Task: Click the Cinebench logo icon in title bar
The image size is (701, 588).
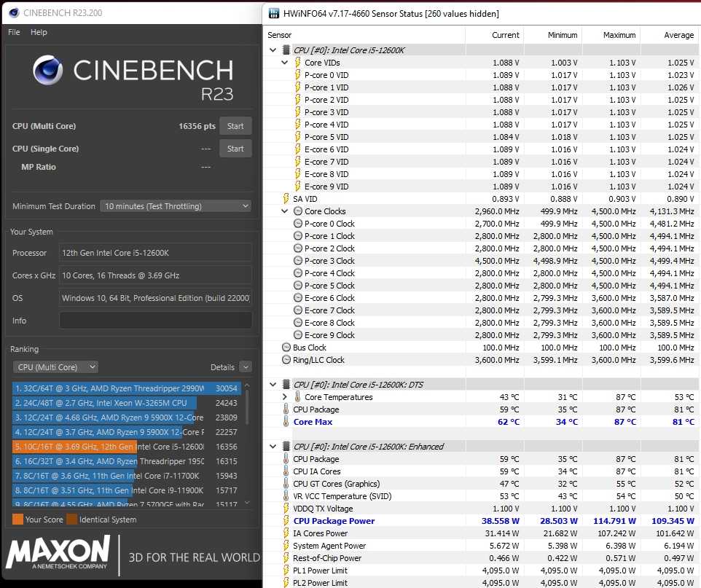Action: click(12, 12)
